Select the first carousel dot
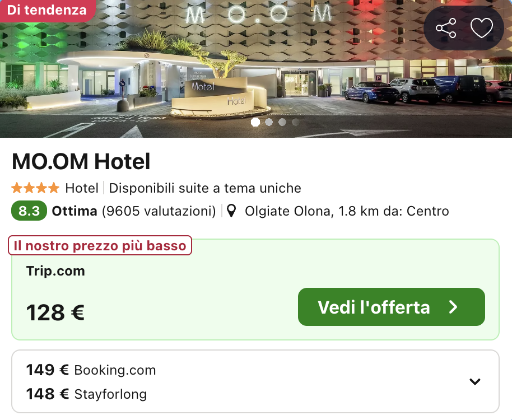 click(255, 122)
